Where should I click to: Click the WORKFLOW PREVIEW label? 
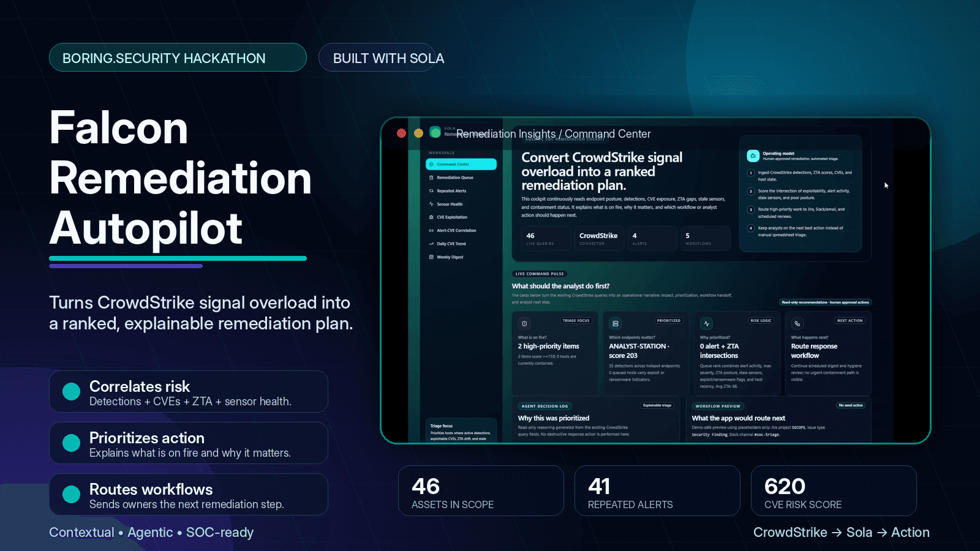click(x=718, y=406)
